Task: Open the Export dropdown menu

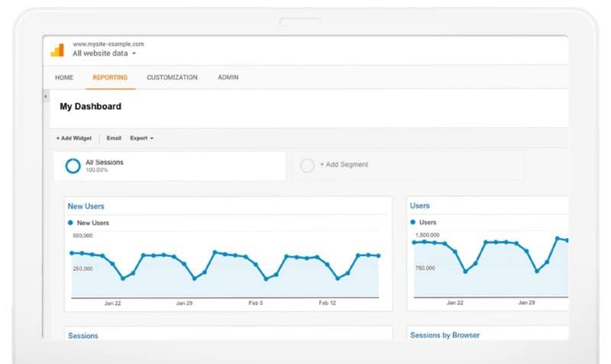Action: click(142, 138)
